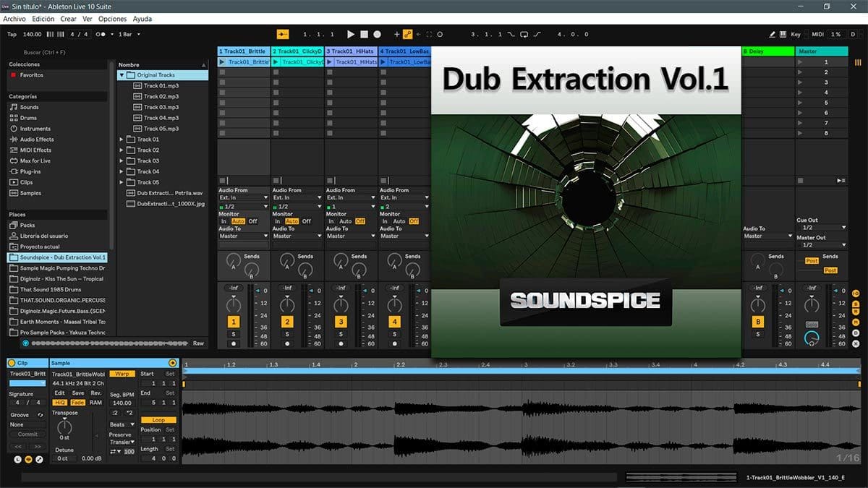Viewport: 868px width, 488px height.
Task: Activate the Punch-In switch
Action: pyautogui.click(x=511, y=34)
